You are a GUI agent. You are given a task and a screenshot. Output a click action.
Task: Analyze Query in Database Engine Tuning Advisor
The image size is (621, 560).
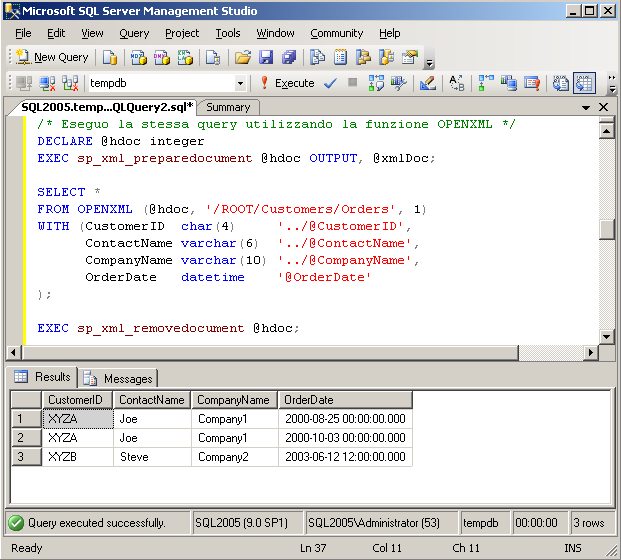tap(399, 83)
